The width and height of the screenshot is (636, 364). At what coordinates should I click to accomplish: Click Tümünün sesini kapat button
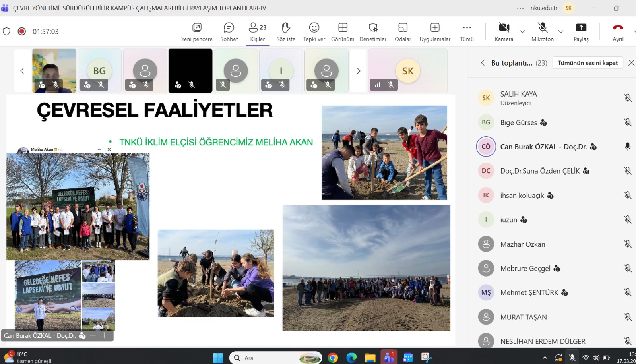[588, 63]
